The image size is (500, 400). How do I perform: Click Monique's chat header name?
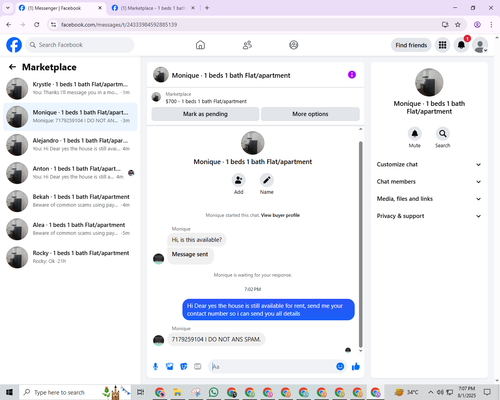[231, 75]
